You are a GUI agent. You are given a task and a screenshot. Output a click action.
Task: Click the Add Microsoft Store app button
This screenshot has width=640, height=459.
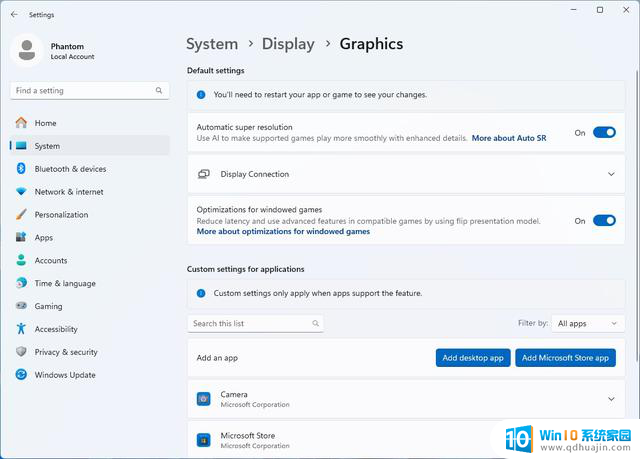click(x=565, y=358)
